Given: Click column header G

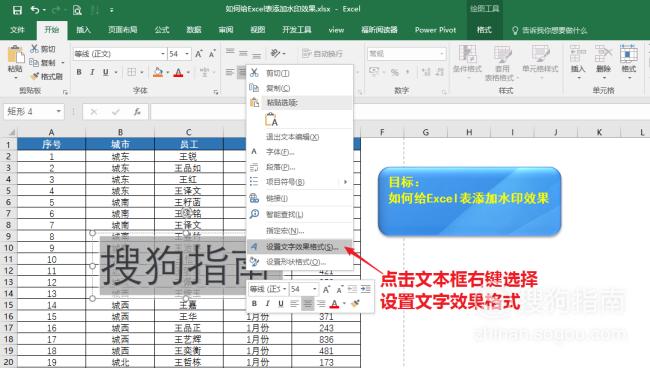Looking at the screenshot, I should 426,132.
